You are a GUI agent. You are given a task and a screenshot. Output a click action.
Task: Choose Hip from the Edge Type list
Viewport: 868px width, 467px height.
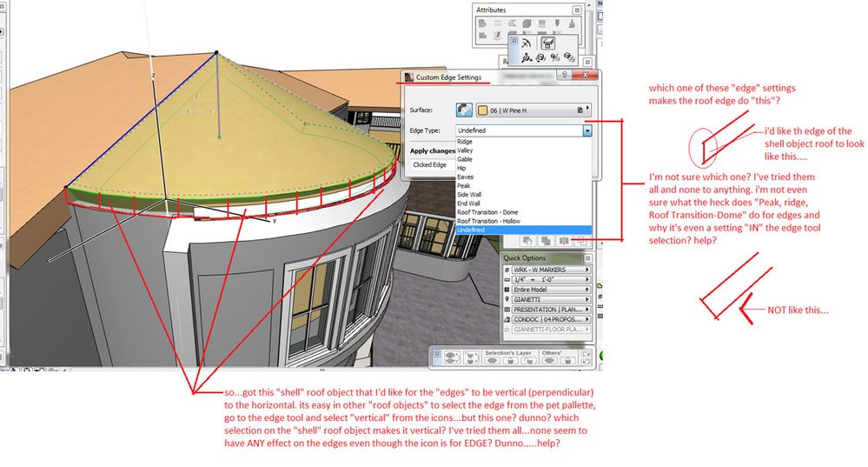point(523,168)
